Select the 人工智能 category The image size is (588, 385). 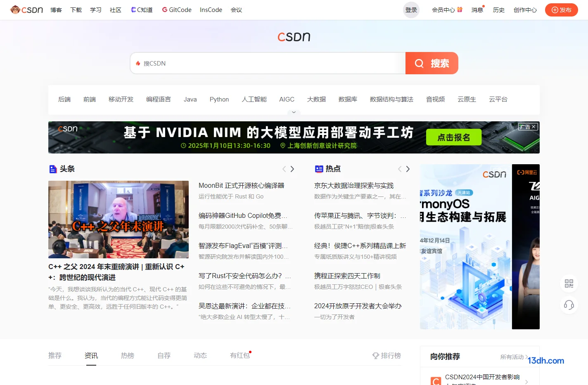coord(254,99)
